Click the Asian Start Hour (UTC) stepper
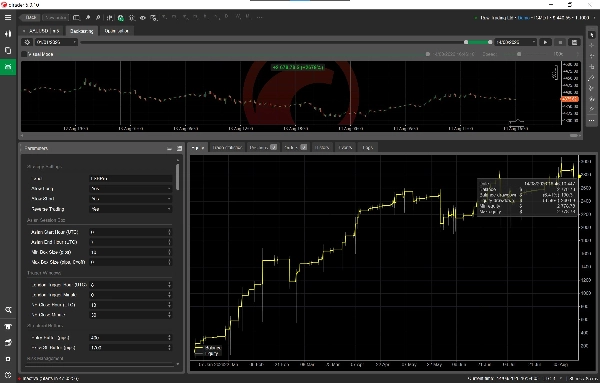 (x=169, y=232)
